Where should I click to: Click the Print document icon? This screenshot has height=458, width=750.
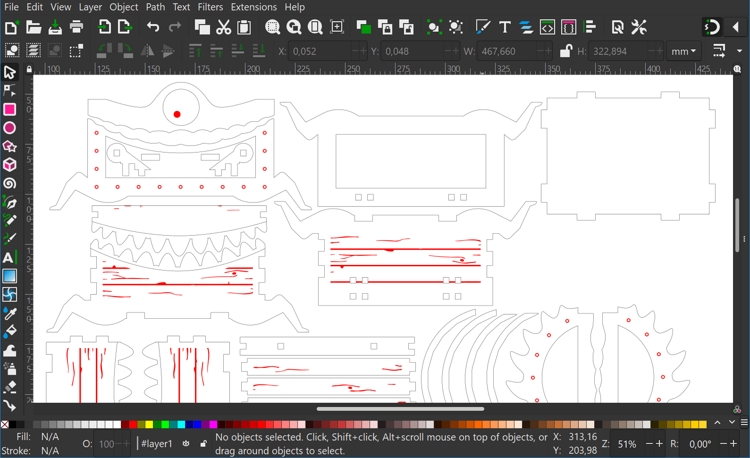77,28
